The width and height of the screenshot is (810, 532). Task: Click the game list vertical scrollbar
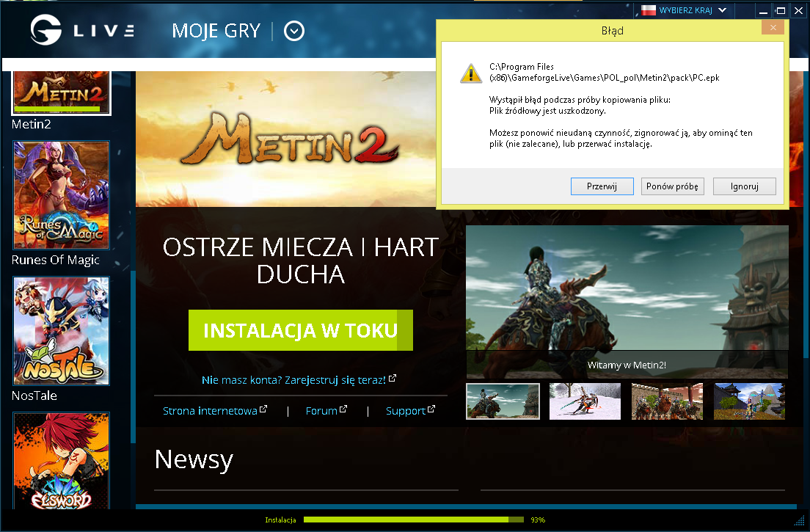133,357
